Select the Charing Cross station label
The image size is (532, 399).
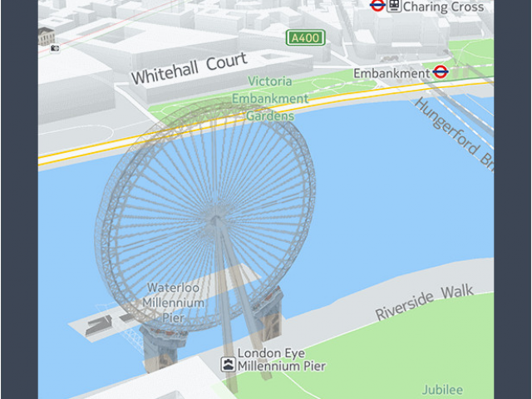[x=443, y=7]
